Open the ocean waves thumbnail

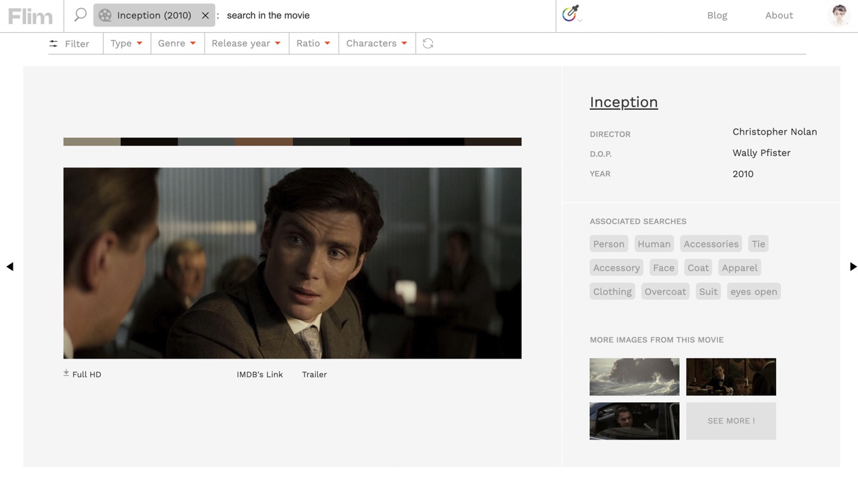pos(634,377)
